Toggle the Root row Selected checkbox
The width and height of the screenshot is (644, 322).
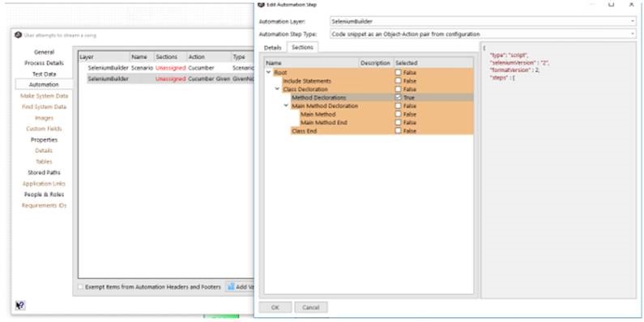(398, 73)
